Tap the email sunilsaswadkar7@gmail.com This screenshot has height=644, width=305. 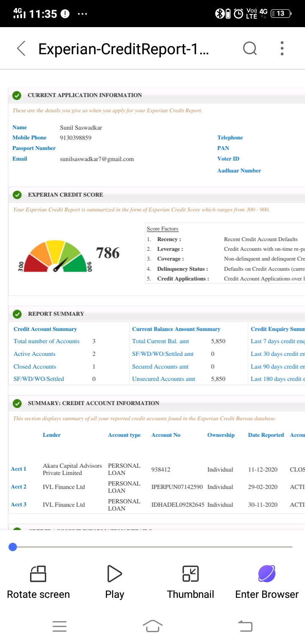97,159
